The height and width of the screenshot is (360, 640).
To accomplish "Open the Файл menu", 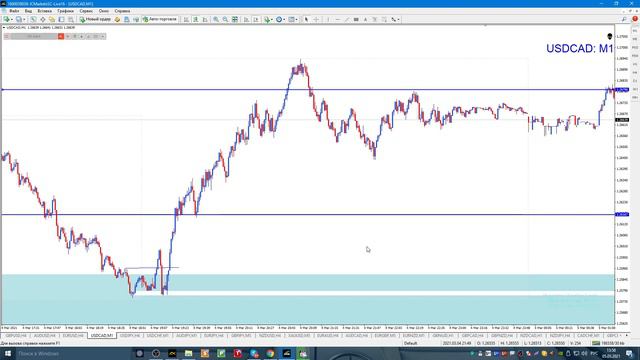I will tap(14, 11).
